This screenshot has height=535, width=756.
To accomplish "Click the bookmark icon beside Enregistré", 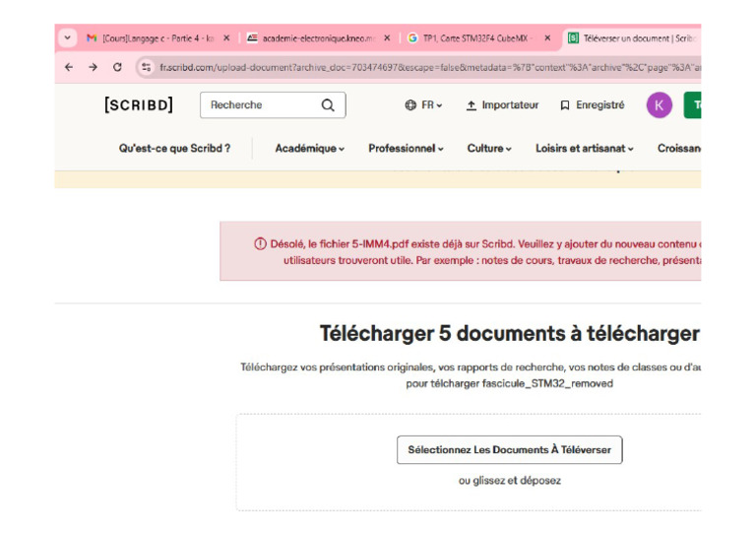I will pos(565,105).
